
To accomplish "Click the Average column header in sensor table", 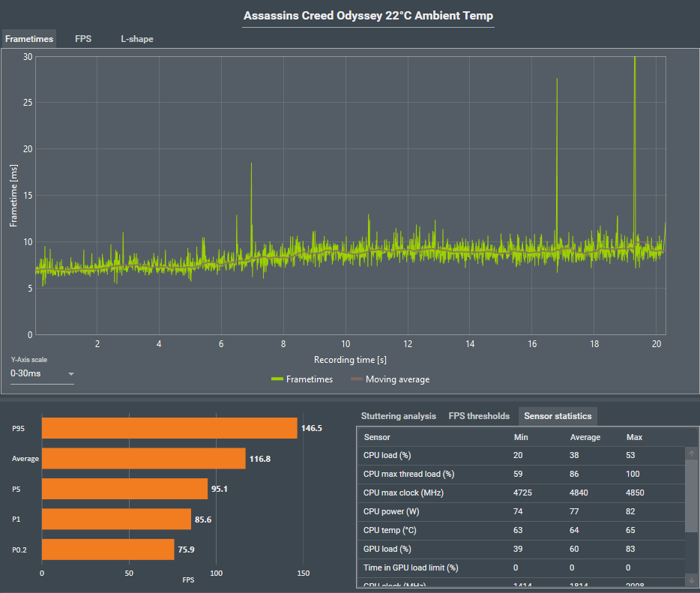I will (x=585, y=437).
